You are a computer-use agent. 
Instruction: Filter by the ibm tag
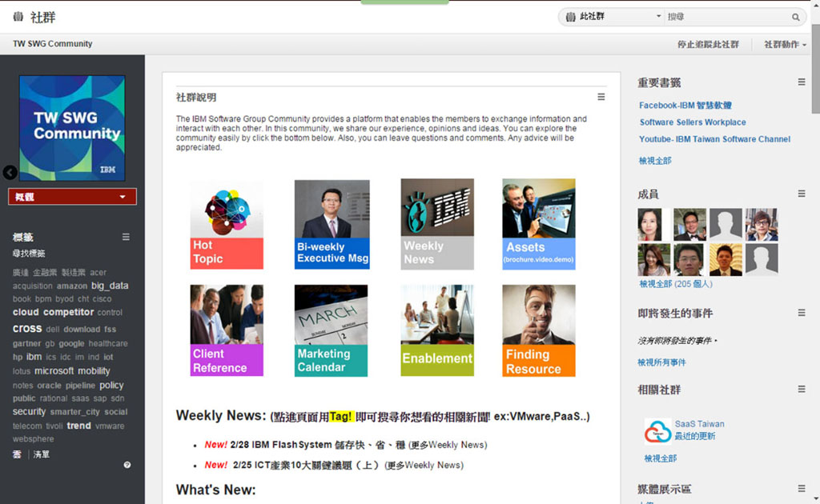tap(34, 357)
